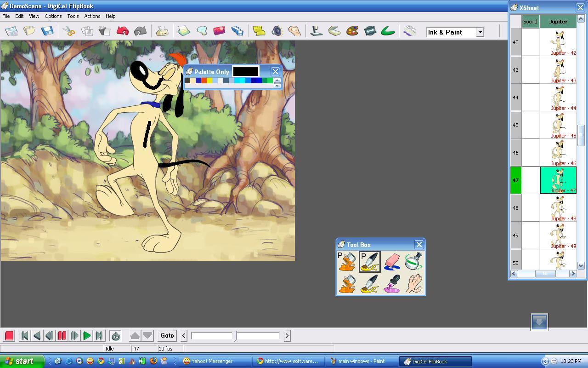Click the teal film reel icon
This screenshot has height=368, width=588.
click(x=370, y=31)
